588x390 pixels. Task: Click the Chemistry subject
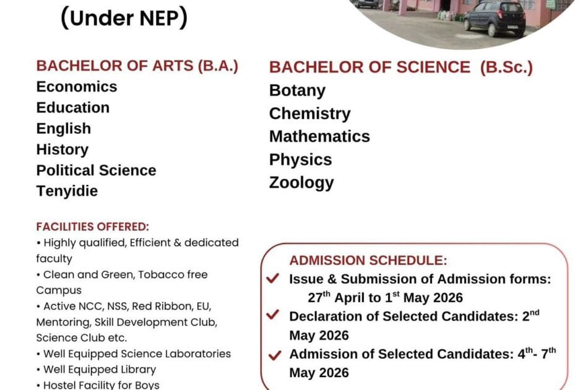point(309,114)
